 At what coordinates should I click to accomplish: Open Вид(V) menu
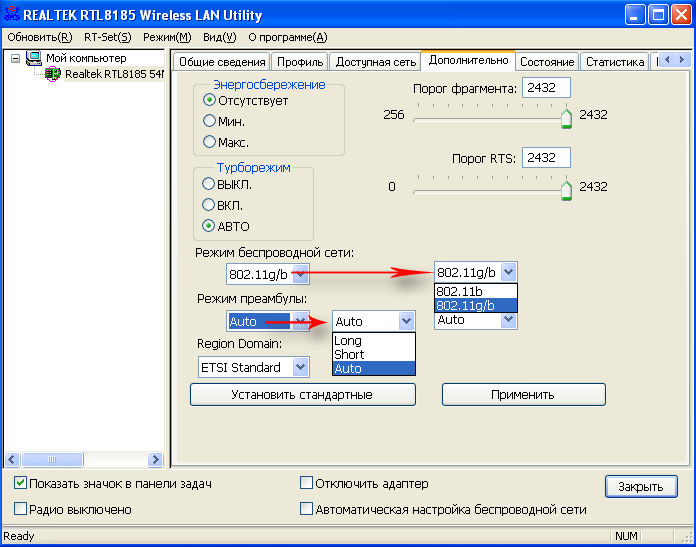click(x=220, y=37)
